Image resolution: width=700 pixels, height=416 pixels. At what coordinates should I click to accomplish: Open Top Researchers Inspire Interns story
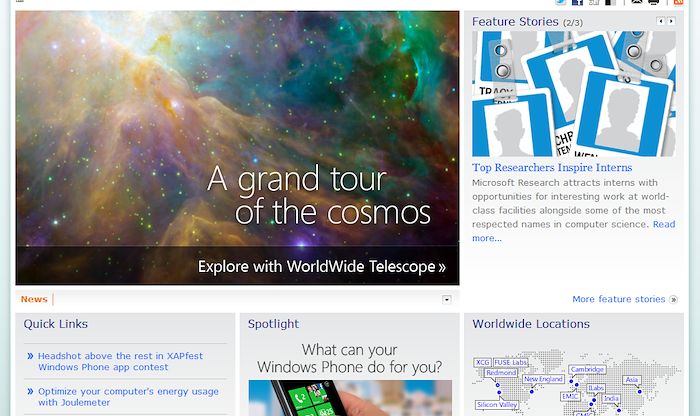click(552, 167)
